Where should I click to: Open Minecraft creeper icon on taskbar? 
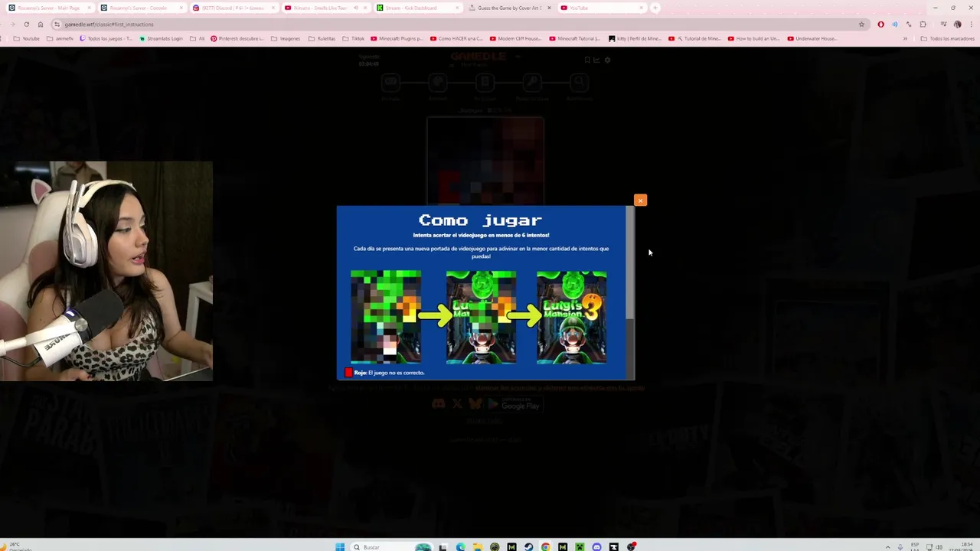click(580, 546)
